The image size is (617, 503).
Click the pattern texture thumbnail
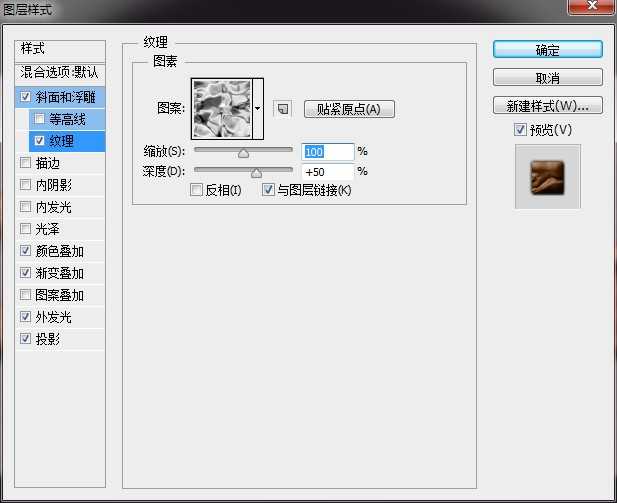click(221, 108)
